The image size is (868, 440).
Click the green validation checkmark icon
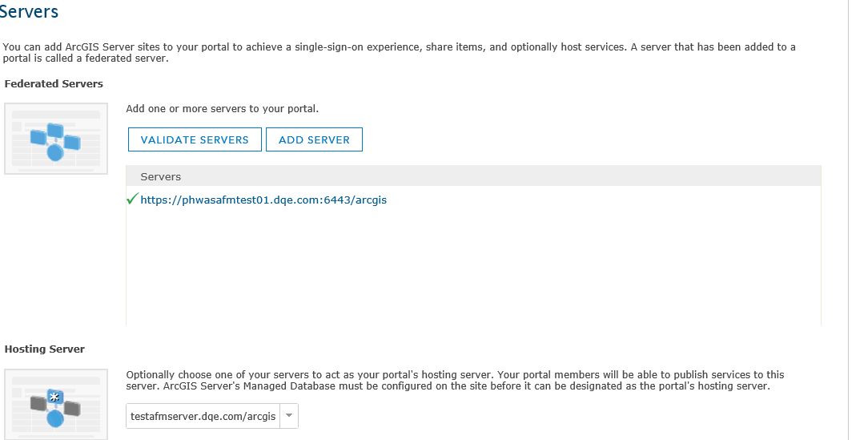click(x=132, y=199)
